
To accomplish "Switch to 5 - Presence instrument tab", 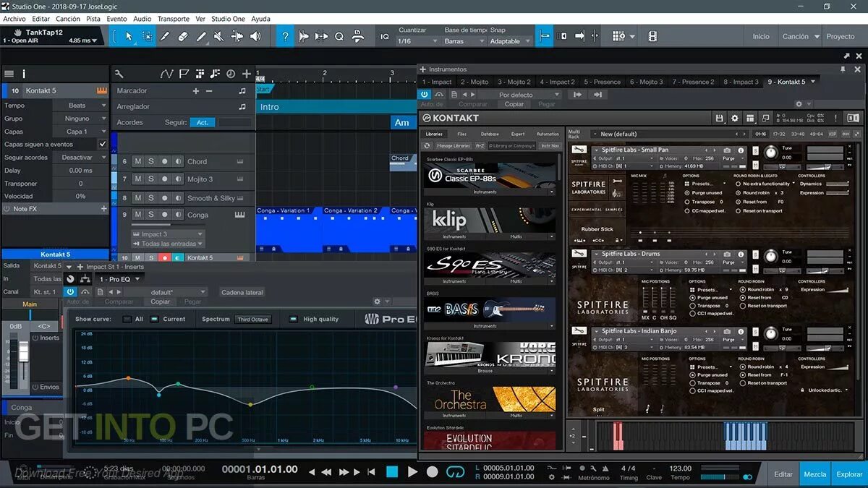I will pyautogui.click(x=602, y=82).
